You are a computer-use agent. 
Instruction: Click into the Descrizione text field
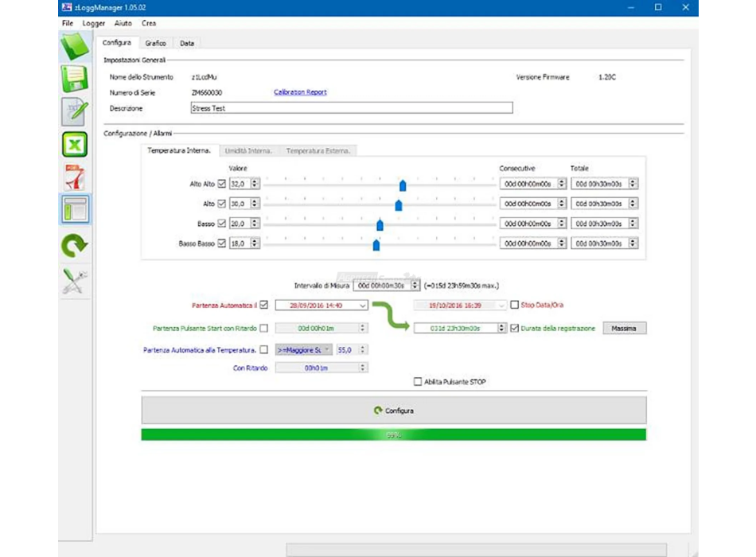click(x=351, y=108)
